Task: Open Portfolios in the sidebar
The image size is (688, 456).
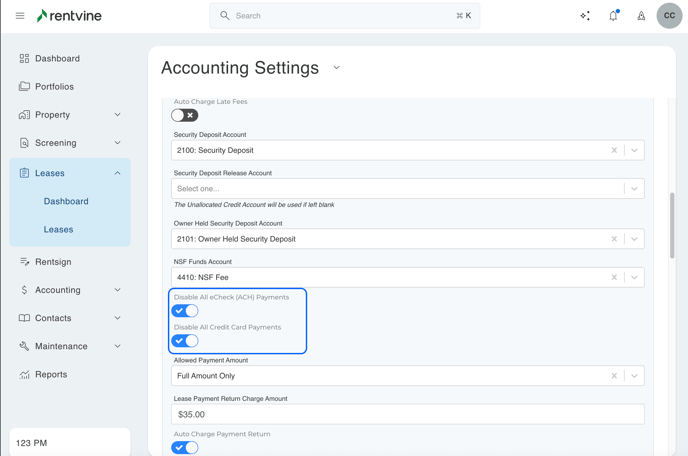Action: click(54, 87)
